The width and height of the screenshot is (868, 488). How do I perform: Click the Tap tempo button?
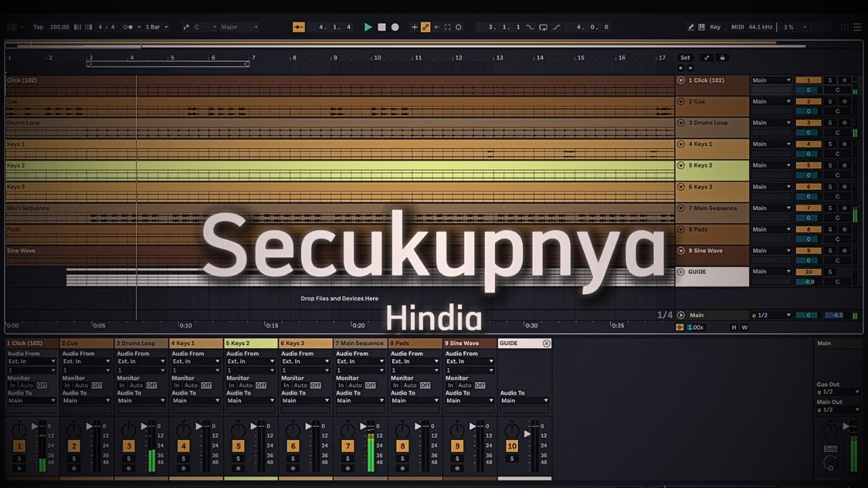pyautogui.click(x=39, y=27)
